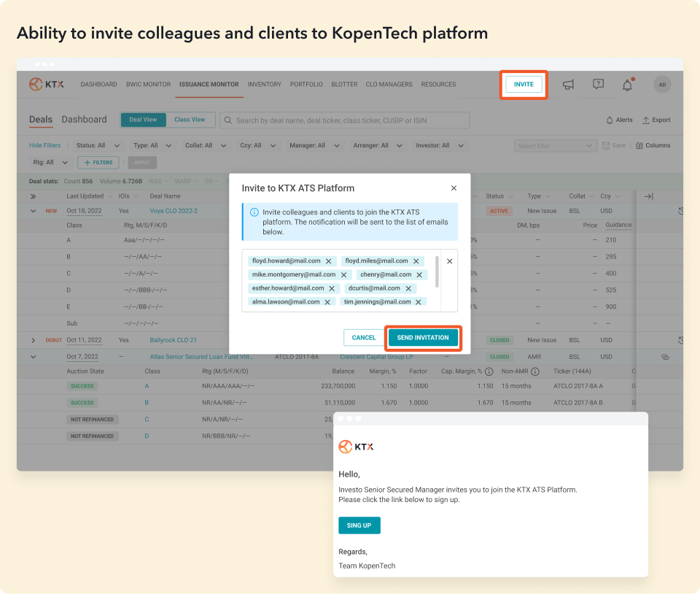Click the AD user avatar

(662, 85)
